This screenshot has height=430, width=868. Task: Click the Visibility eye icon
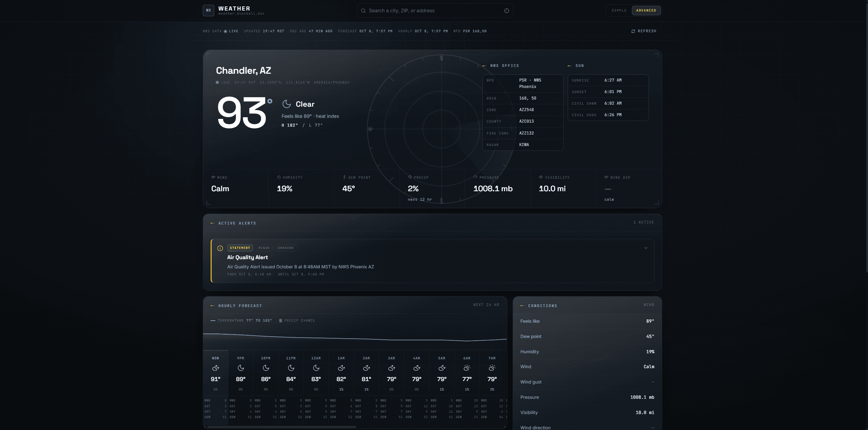click(541, 177)
